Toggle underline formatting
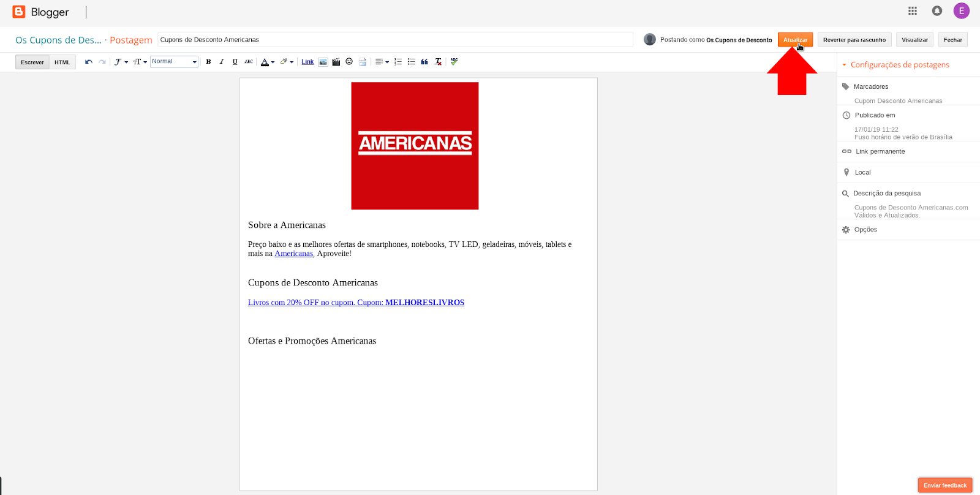 tap(235, 62)
